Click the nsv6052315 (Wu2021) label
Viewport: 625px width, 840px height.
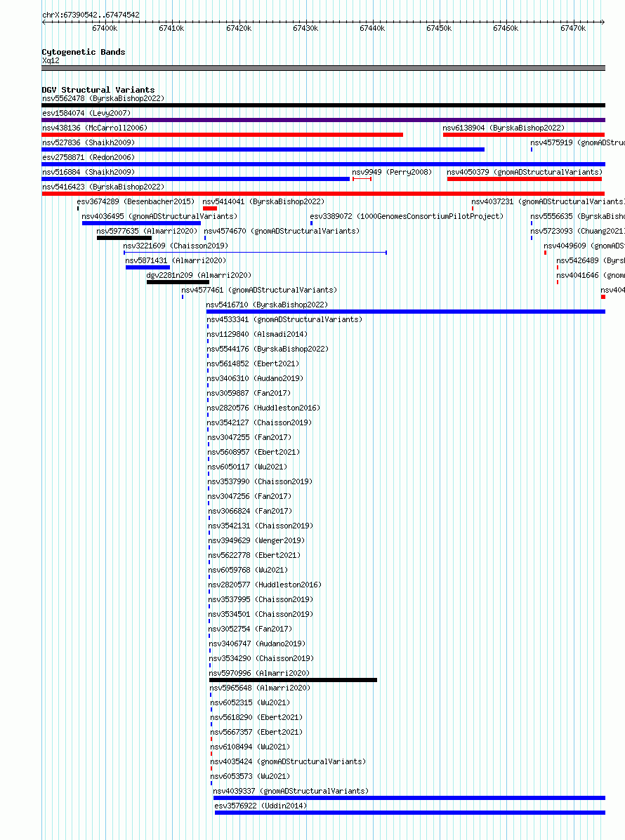point(250,702)
